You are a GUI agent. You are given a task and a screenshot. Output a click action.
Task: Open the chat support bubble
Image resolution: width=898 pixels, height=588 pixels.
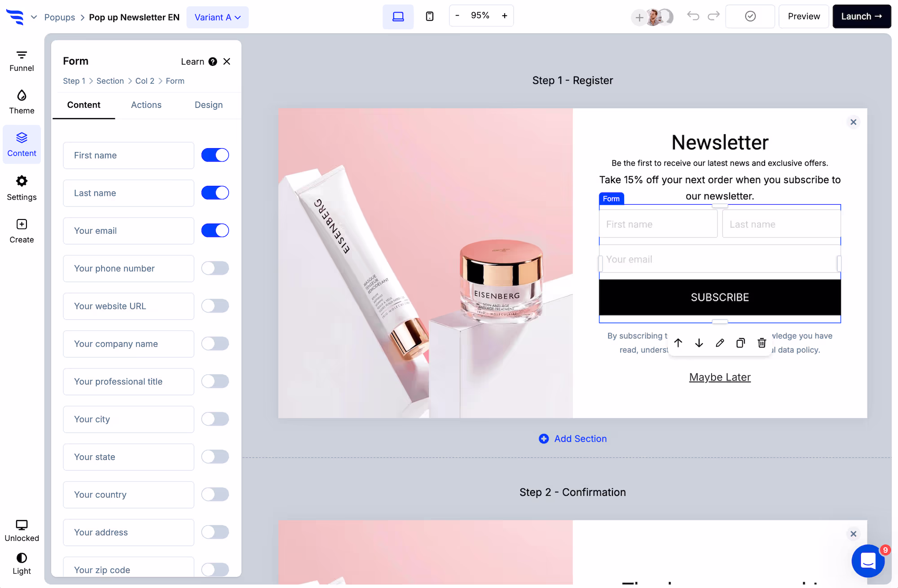tap(868, 561)
